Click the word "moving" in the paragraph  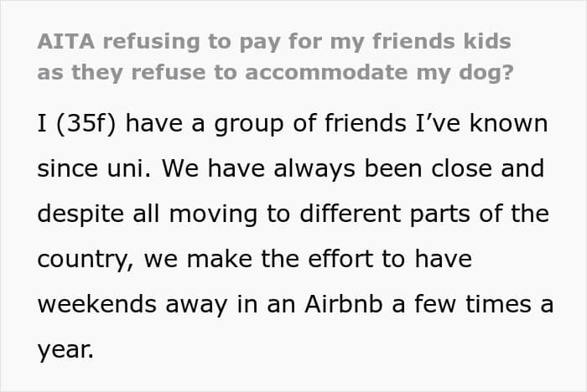click(x=213, y=215)
